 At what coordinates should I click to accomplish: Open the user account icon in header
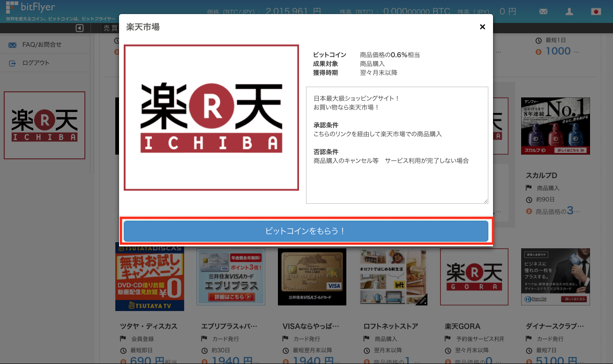(569, 12)
